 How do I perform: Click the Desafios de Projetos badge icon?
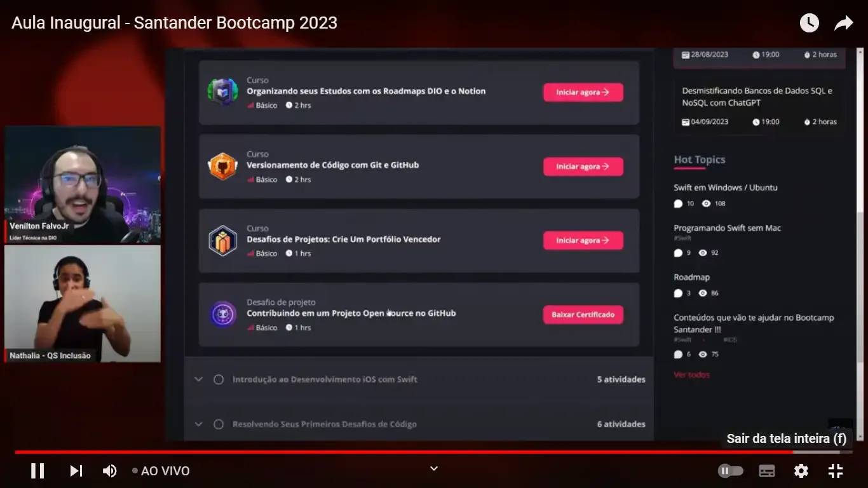point(223,240)
